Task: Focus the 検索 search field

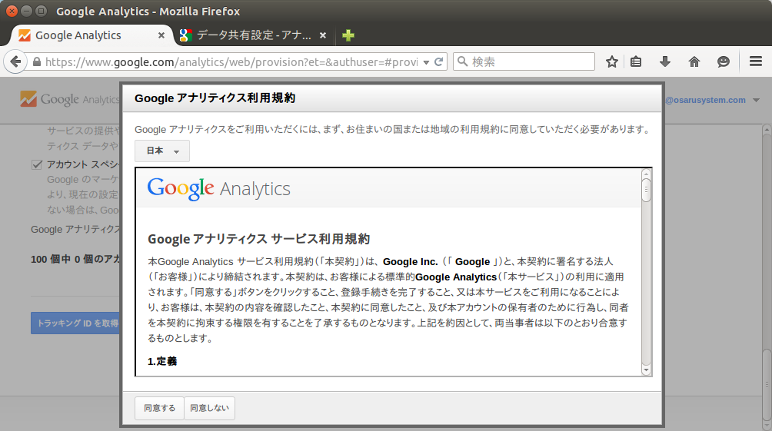Action: coord(524,62)
